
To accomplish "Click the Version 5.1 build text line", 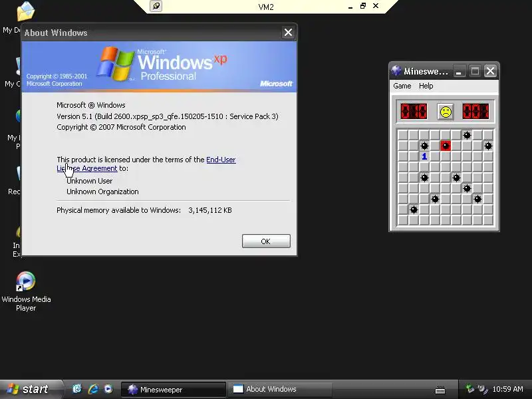I will click(x=168, y=116).
